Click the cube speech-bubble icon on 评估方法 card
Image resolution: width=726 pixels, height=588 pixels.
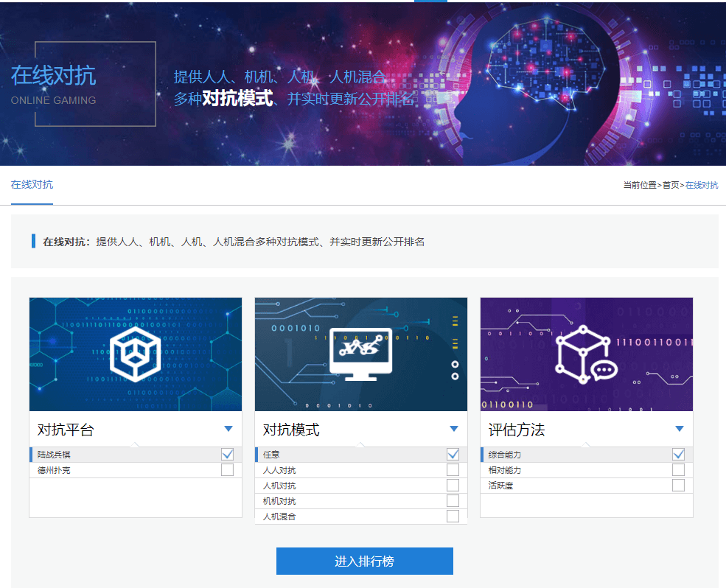[x=584, y=354]
